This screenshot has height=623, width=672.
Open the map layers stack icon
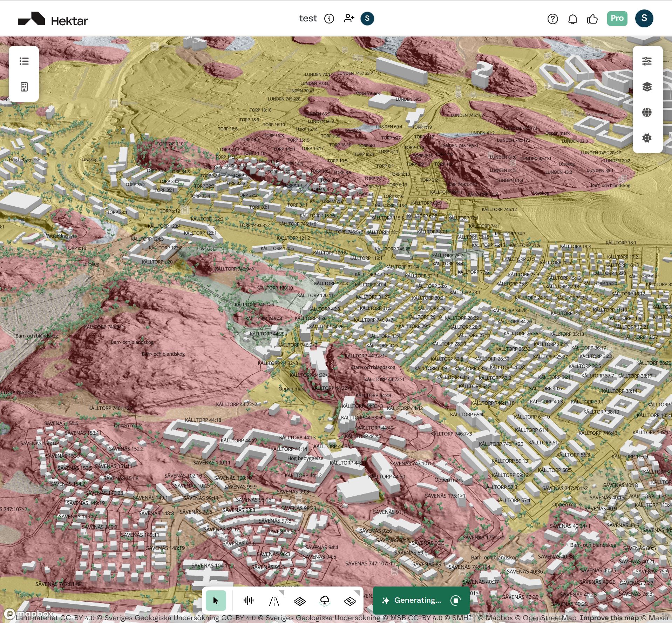[647, 87]
